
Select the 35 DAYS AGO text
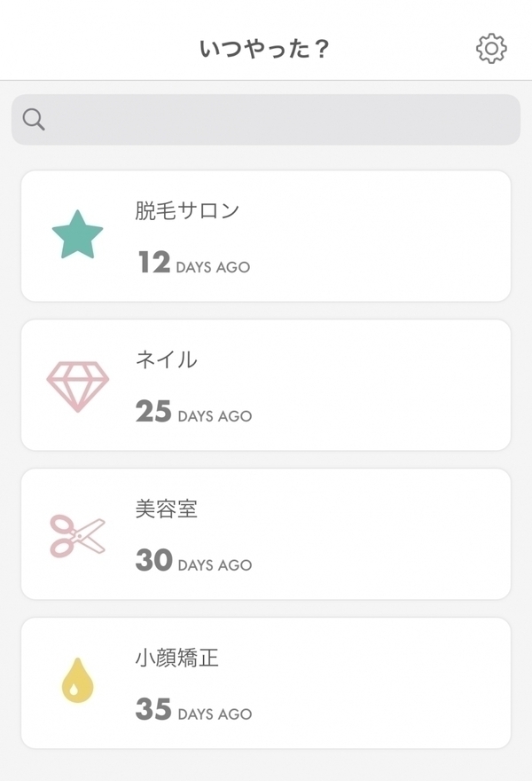(x=194, y=711)
